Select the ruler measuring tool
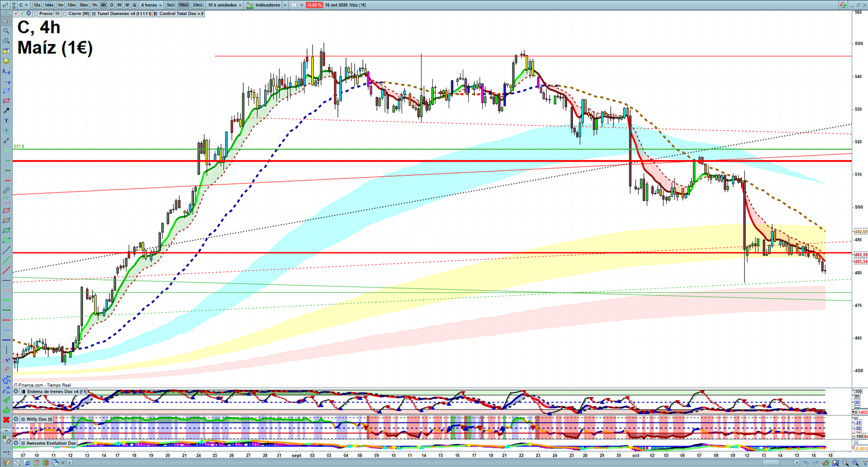Screen dimensions: 868x467 click(7, 191)
